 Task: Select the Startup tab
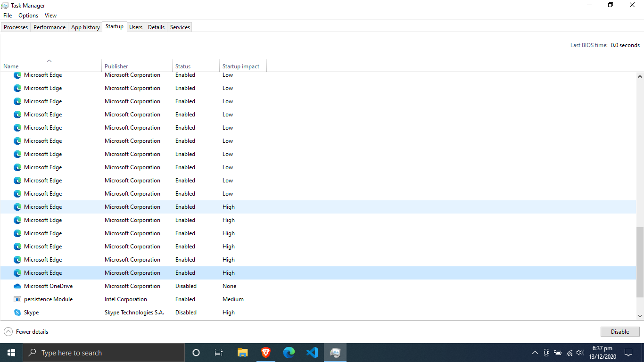click(115, 26)
